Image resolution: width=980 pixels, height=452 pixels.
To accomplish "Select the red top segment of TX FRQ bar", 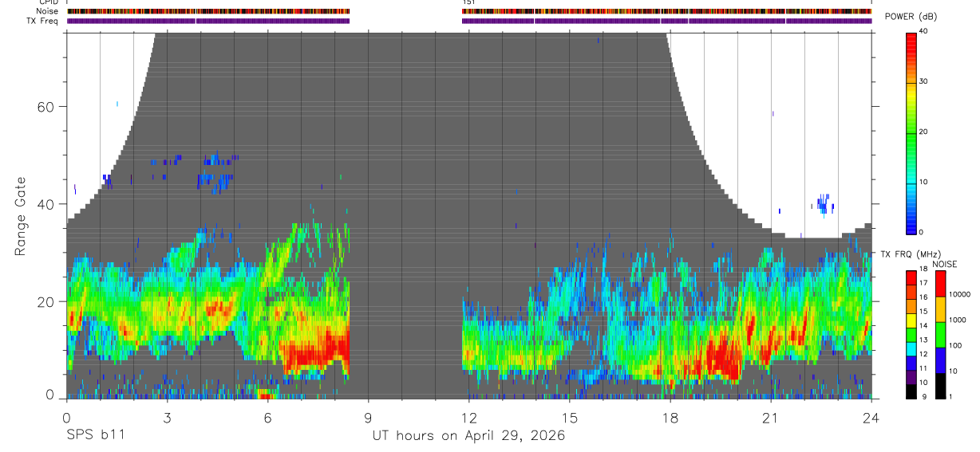I will [x=911, y=278].
